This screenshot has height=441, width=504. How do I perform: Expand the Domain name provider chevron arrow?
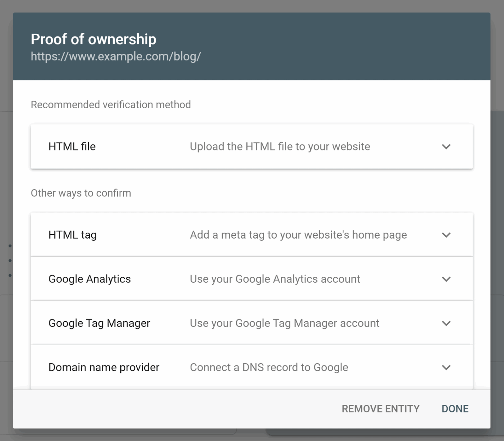click(446, 367)
